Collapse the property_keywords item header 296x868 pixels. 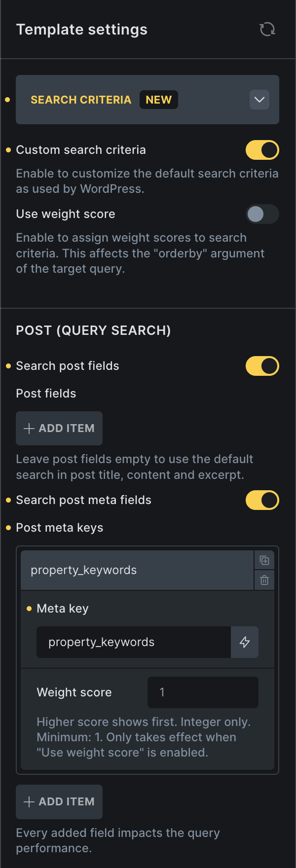(137, 570)
